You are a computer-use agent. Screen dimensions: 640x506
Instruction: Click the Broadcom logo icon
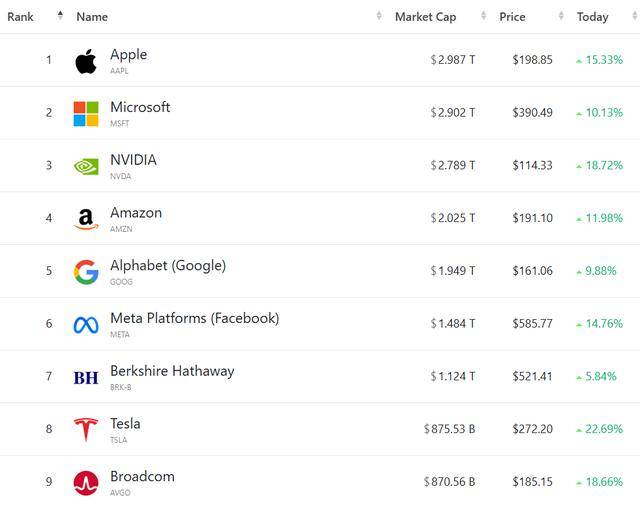[x=86, y=483]
